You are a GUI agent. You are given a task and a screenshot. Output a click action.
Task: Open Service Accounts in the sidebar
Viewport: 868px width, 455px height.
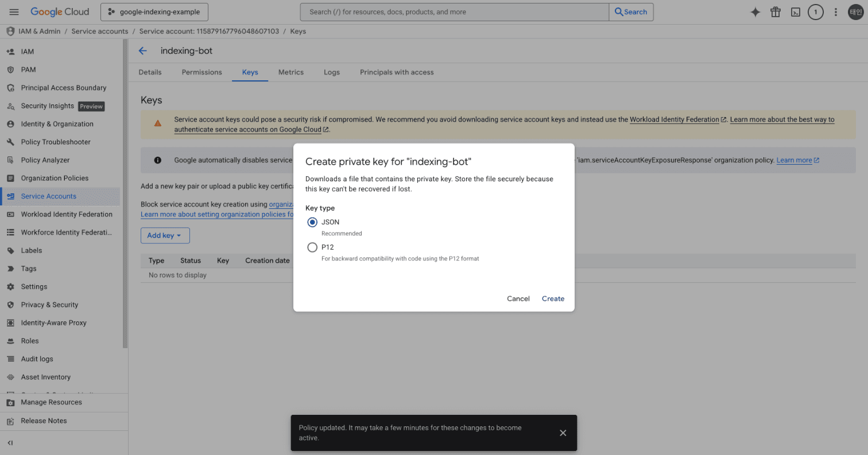click(60, 196)
